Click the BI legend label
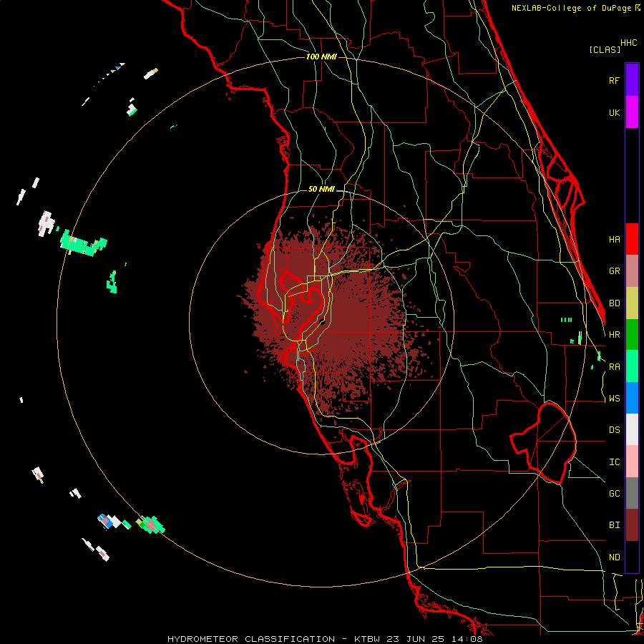Image resolution: width=644 pixels, height=644 pixels. tap(614, 525)
